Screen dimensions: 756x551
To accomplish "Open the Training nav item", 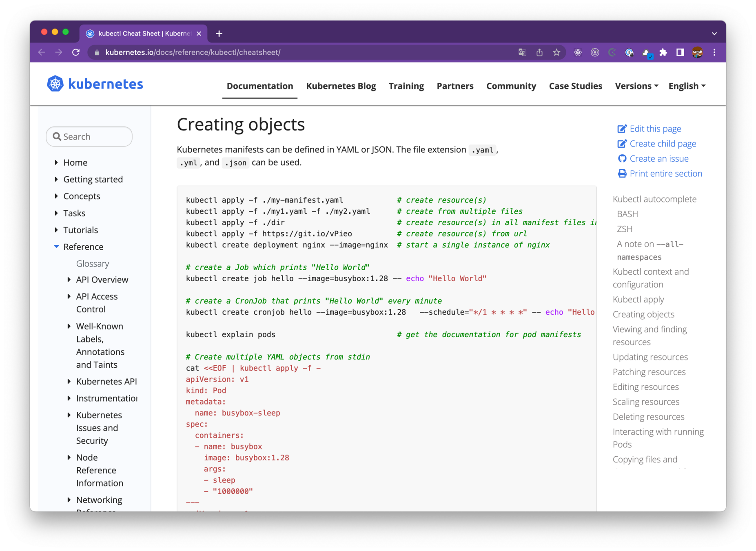I will pos(406,86).
